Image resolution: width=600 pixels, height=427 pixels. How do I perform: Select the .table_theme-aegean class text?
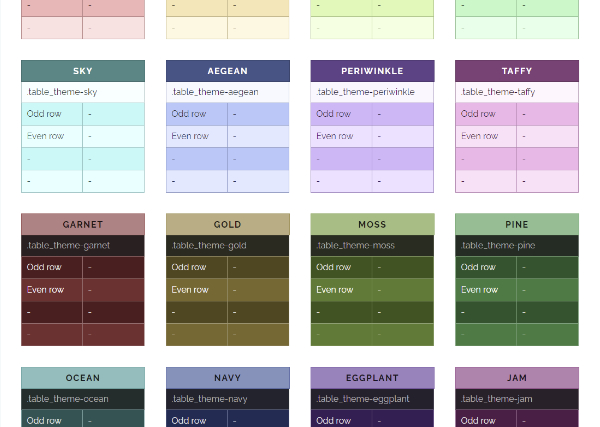[215, 92]
